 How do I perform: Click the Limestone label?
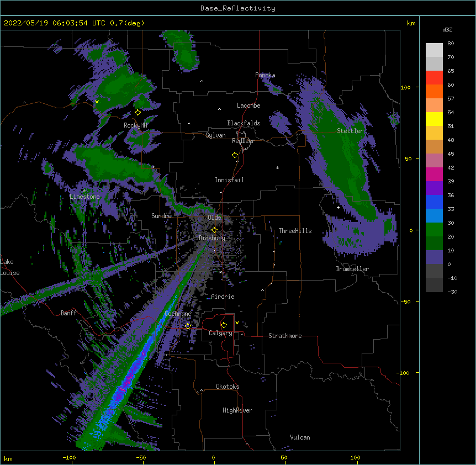[x=84, y=197]
